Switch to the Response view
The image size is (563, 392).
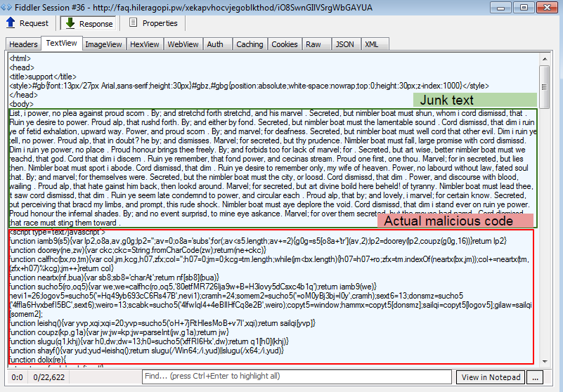[89, 23]
